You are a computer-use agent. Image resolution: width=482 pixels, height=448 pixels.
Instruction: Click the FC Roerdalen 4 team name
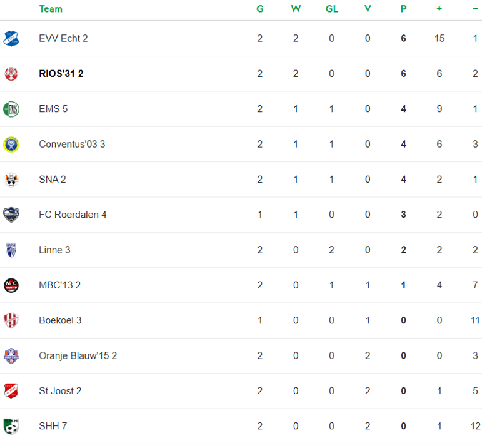pos(73,215)
